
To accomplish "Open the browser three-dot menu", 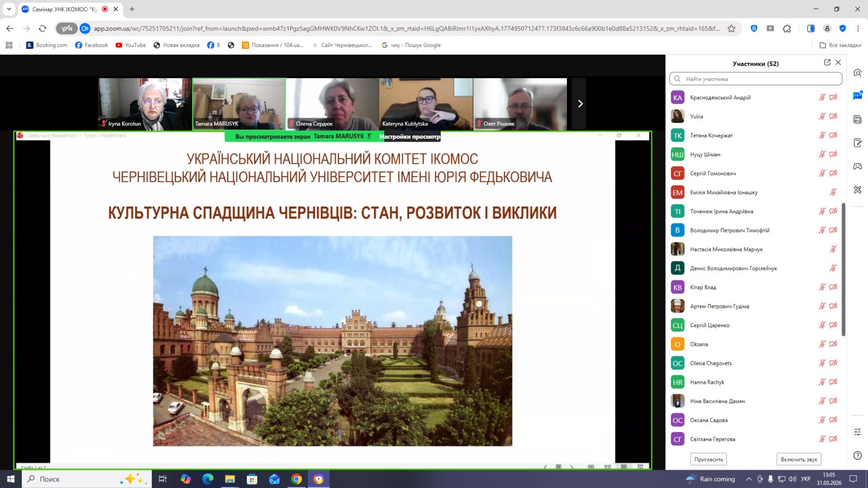I will pyautogui.click(x=858, y=28).
